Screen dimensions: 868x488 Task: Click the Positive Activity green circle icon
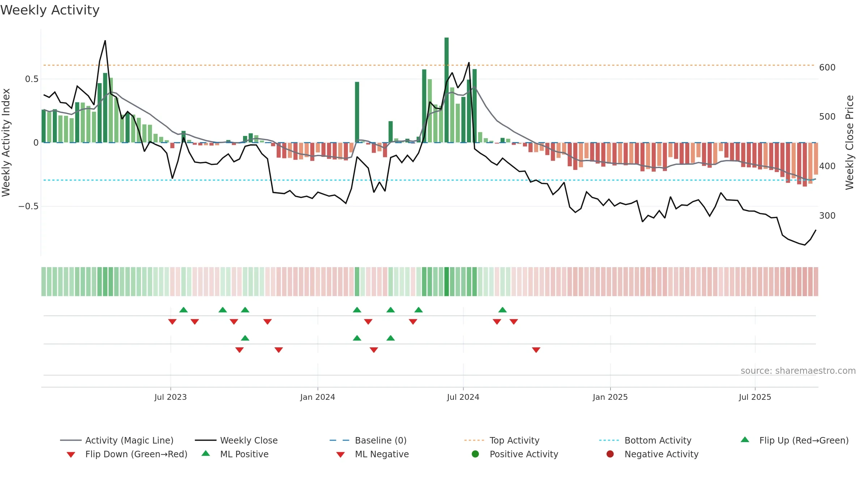click(x=475, y=454)
